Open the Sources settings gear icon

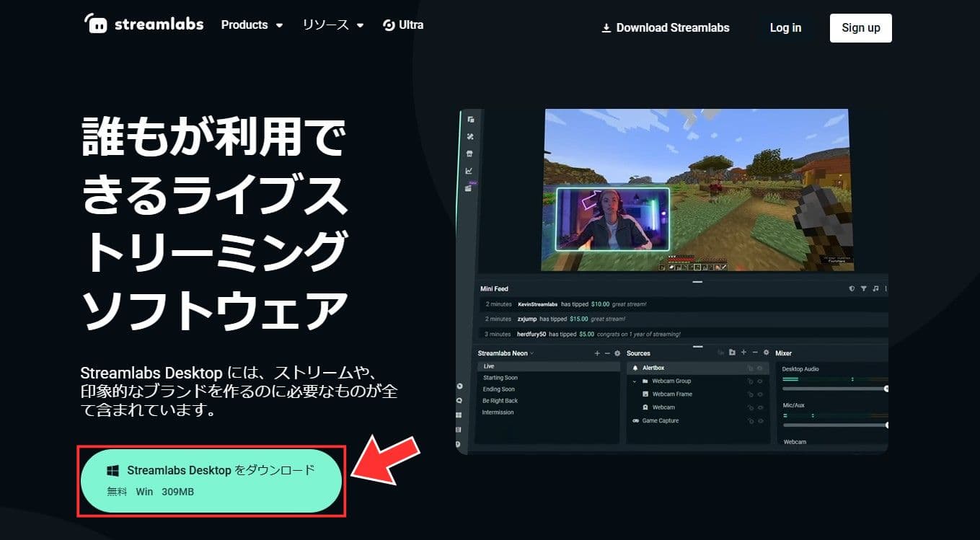pos(767,353)
